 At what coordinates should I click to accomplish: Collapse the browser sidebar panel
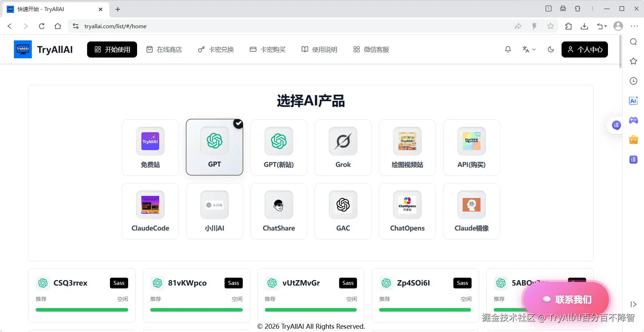coord(634,304)
